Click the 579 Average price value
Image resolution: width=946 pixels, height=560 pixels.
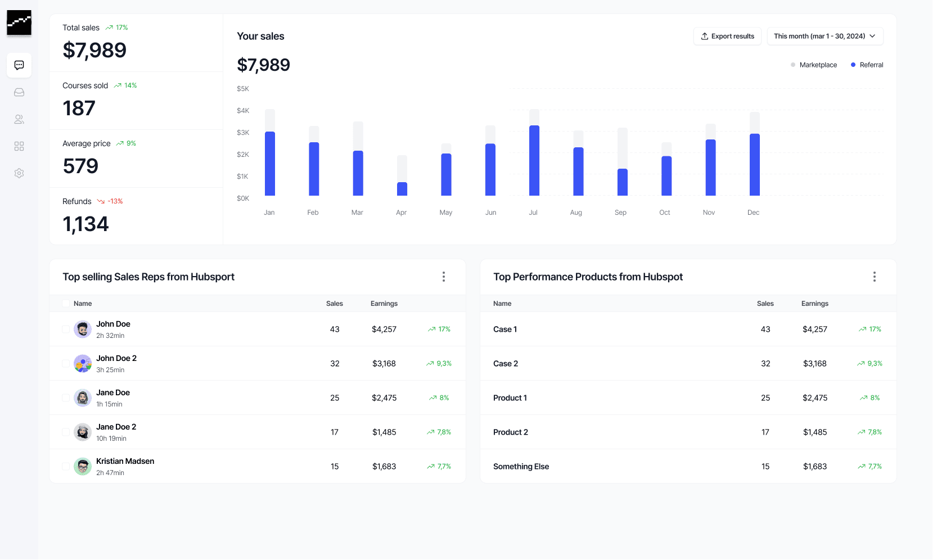point(80,166)
